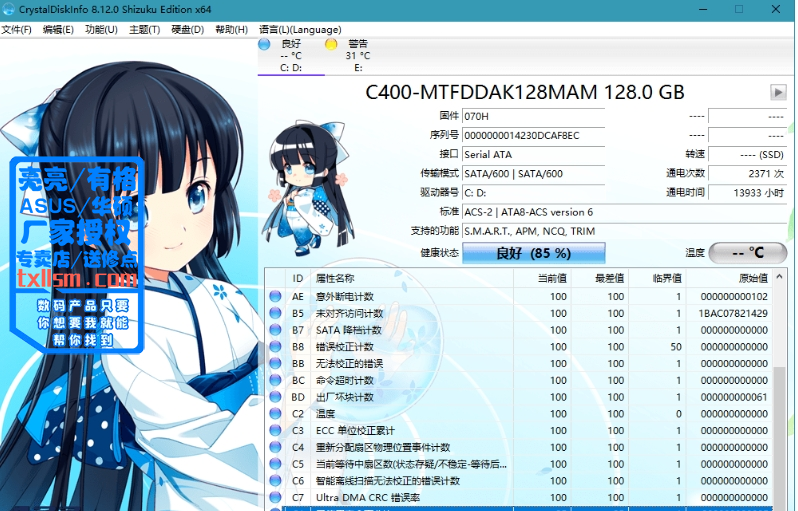
Task: Click status orb of B7 SATA 降档计数 row
Action: (275, 330)
